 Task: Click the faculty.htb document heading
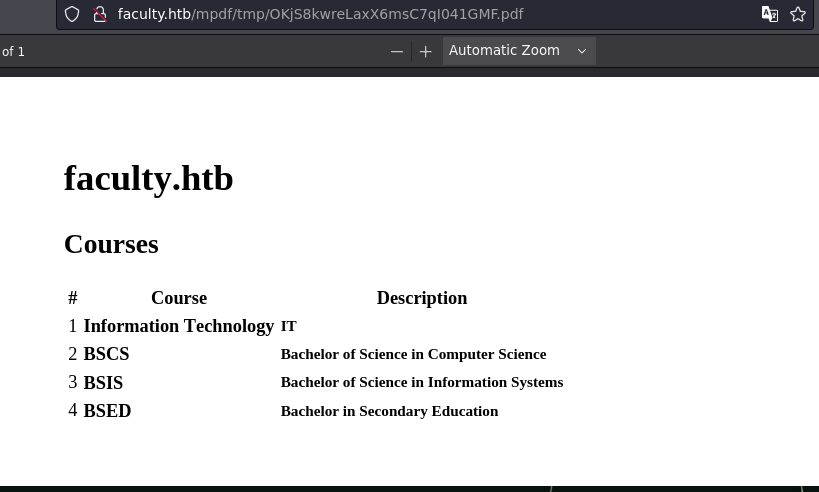(148, 178)
